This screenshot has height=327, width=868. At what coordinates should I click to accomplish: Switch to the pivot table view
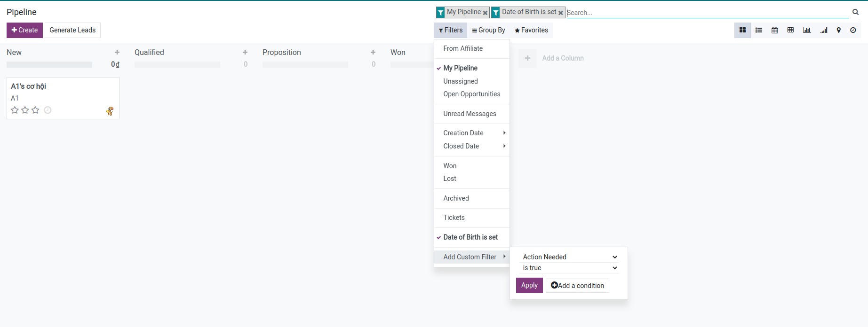(790, 30)
